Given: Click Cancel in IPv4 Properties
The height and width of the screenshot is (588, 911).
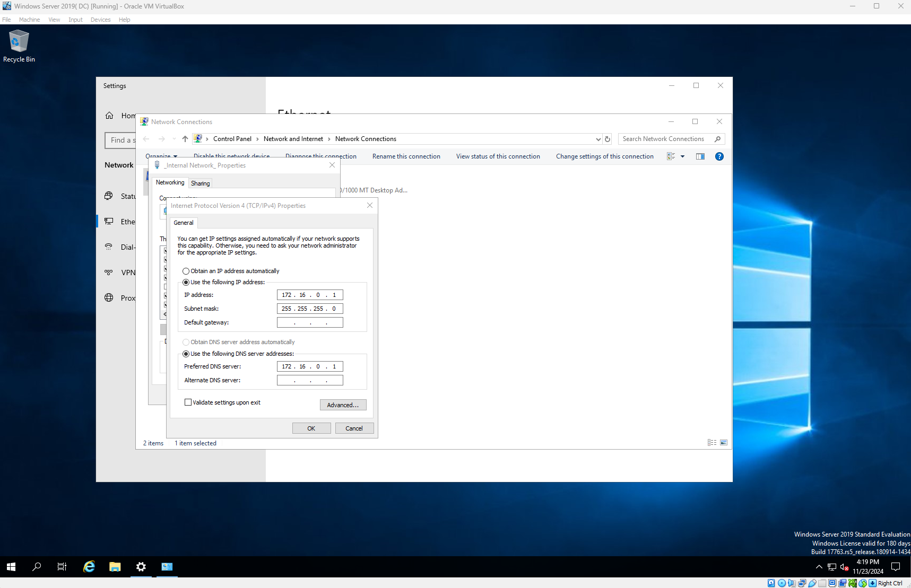Looking at the screenshot, I should point(354,428).
